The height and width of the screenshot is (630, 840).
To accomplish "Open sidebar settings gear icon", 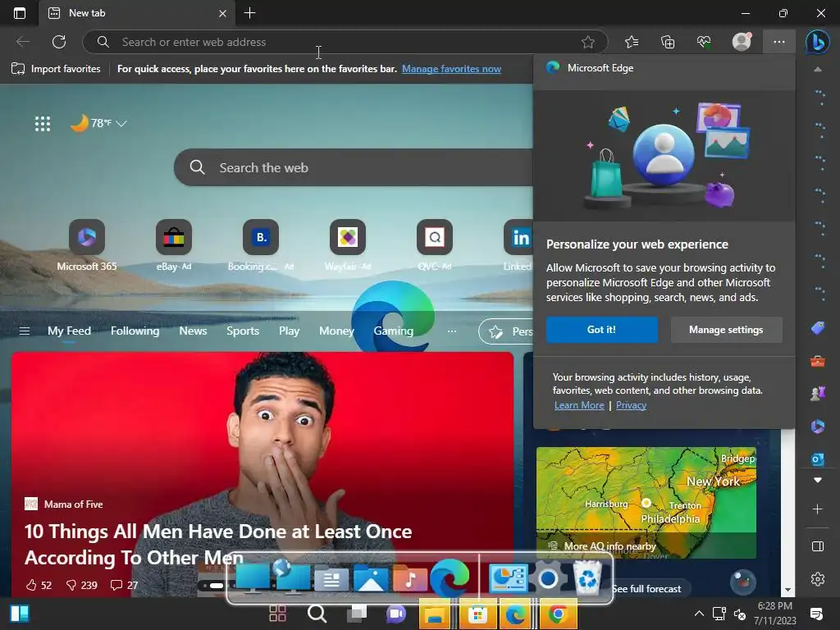I will 818,579.
